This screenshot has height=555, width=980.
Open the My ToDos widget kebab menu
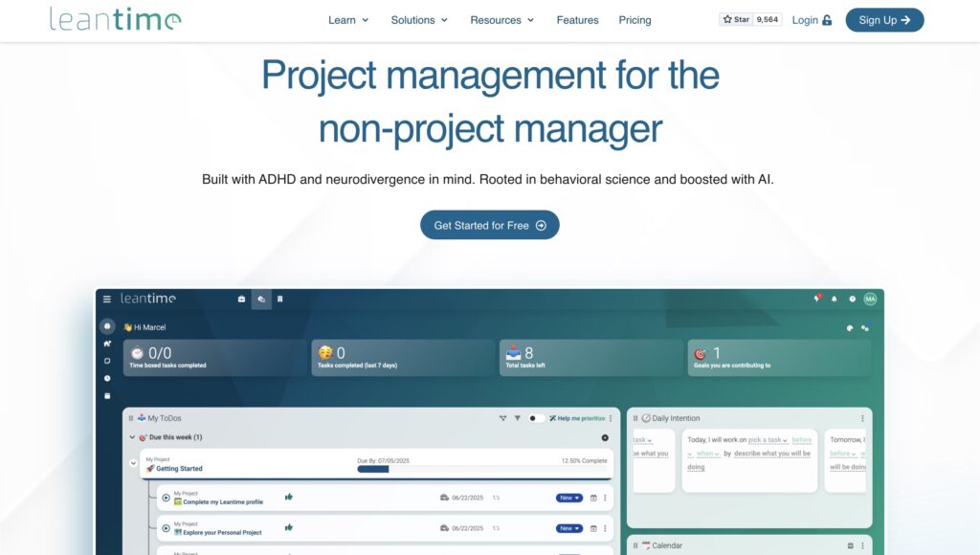(611, 418)
